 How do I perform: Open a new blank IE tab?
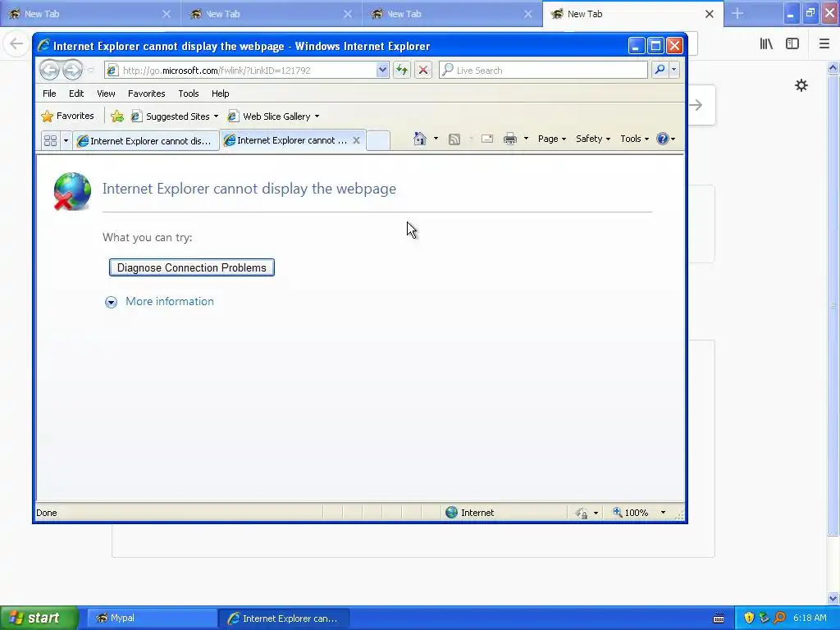coord(378,141)
